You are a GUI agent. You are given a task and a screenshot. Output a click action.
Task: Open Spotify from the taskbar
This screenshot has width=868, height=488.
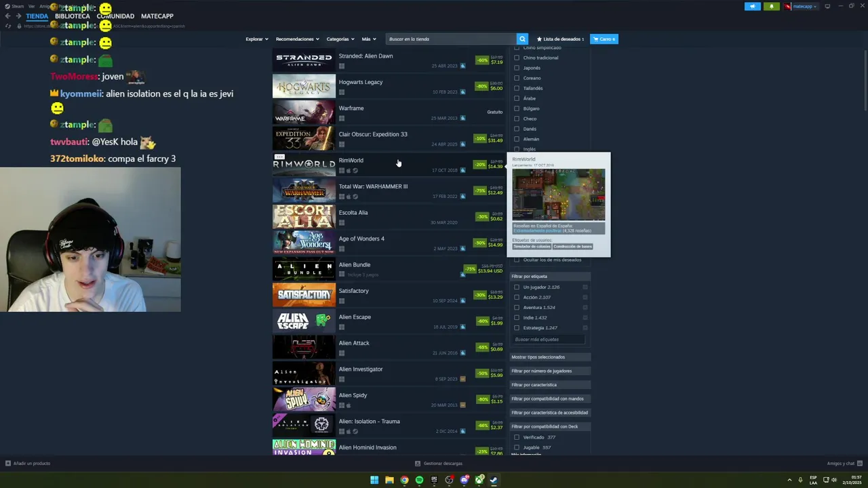[419, 480]
